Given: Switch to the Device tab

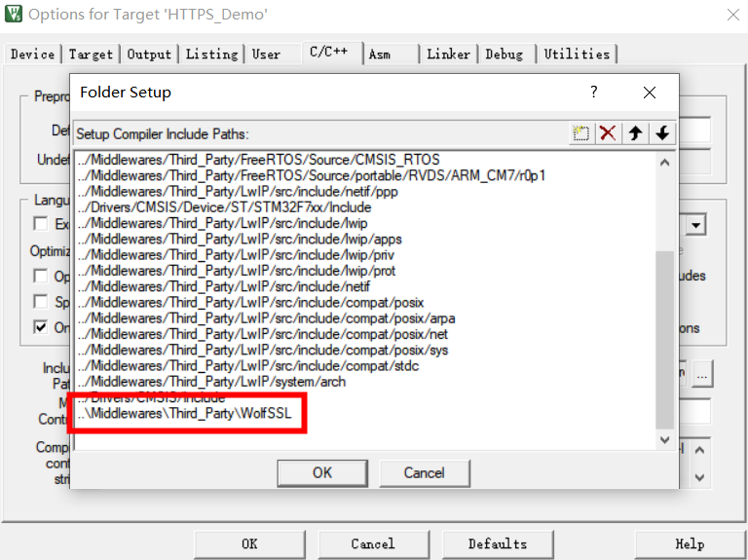Looking at the screenshot, I should click(x=32, y=54).
